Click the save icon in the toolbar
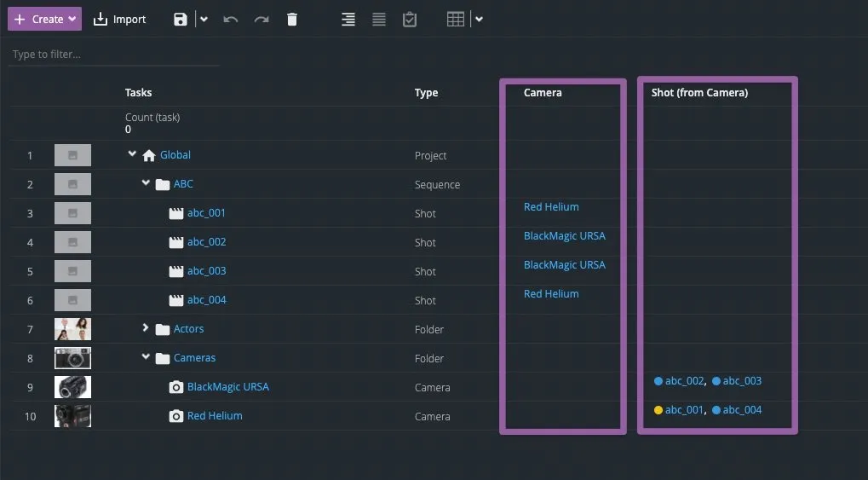 tap(180, 19)
